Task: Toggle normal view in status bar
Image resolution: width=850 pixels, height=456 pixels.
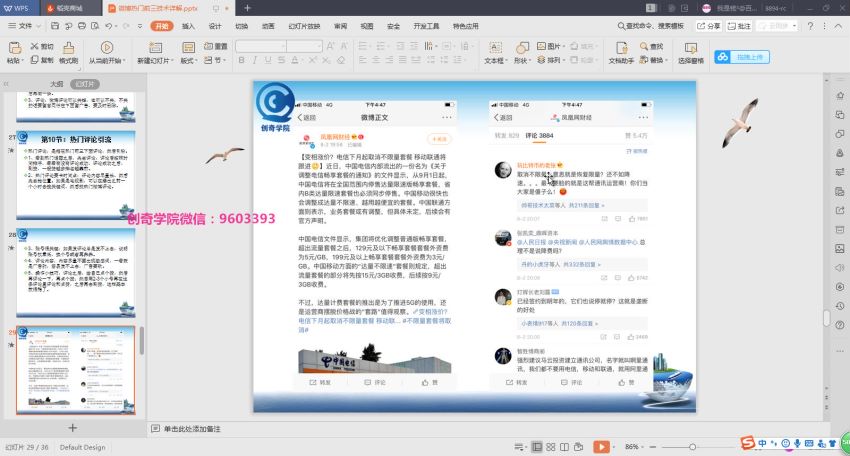Action: point(537,447)
